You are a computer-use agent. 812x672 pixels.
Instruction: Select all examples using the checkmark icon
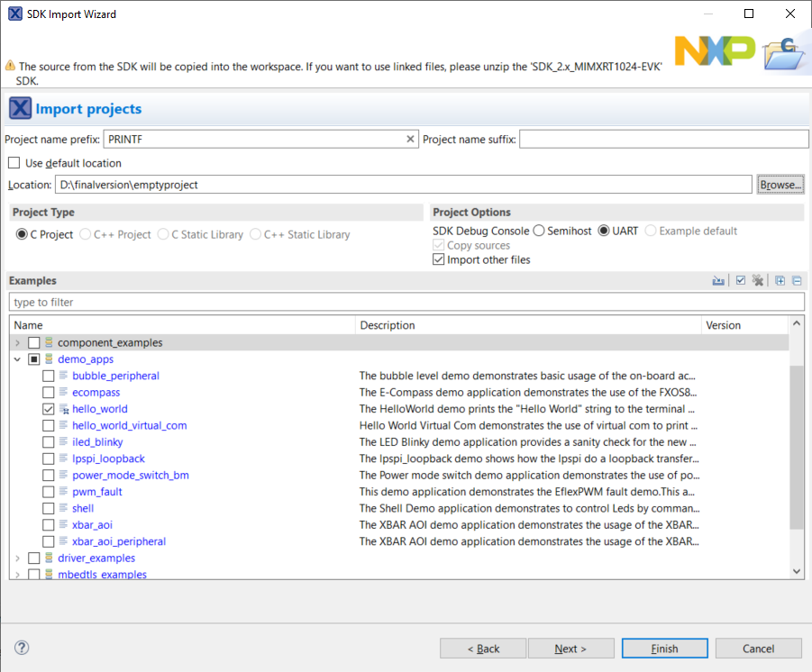tap(740, 280)
